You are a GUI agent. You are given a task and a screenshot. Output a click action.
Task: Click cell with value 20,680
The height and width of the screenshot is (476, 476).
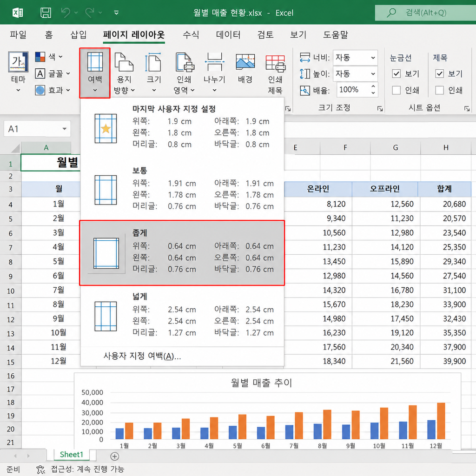tap(446, 204)
